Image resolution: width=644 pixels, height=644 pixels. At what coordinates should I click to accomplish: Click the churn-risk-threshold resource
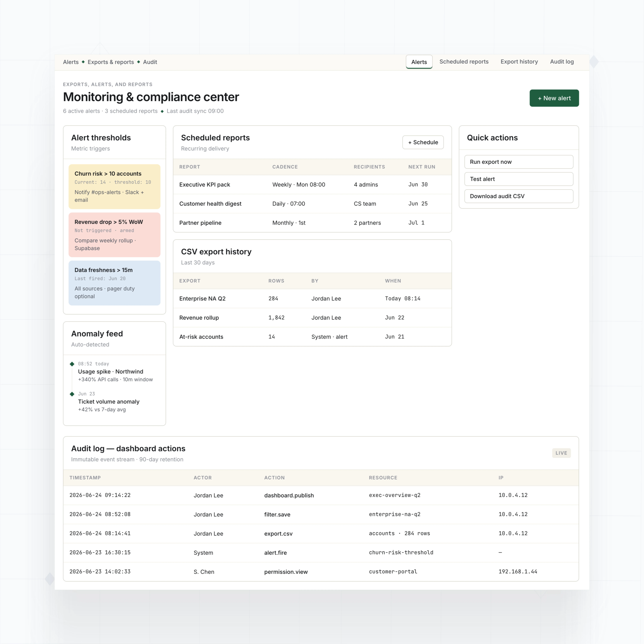tap(401, 553)
